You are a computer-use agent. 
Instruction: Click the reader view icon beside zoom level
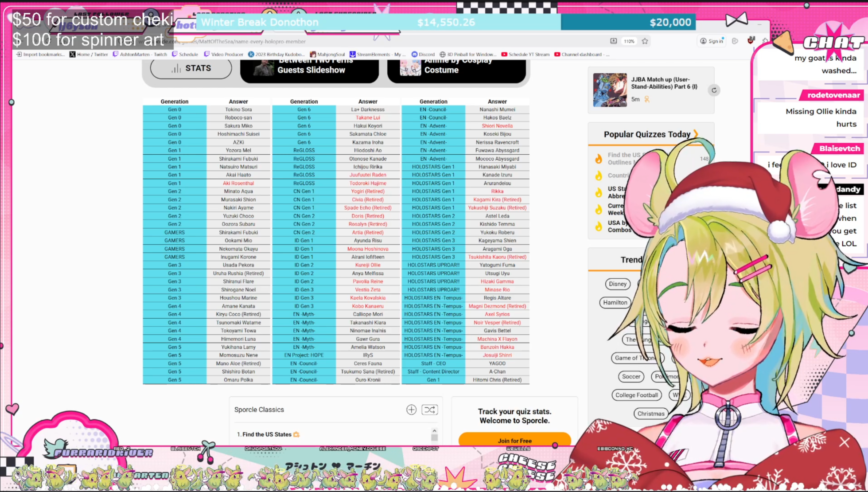pyautogui.click(x=614, y=41)
